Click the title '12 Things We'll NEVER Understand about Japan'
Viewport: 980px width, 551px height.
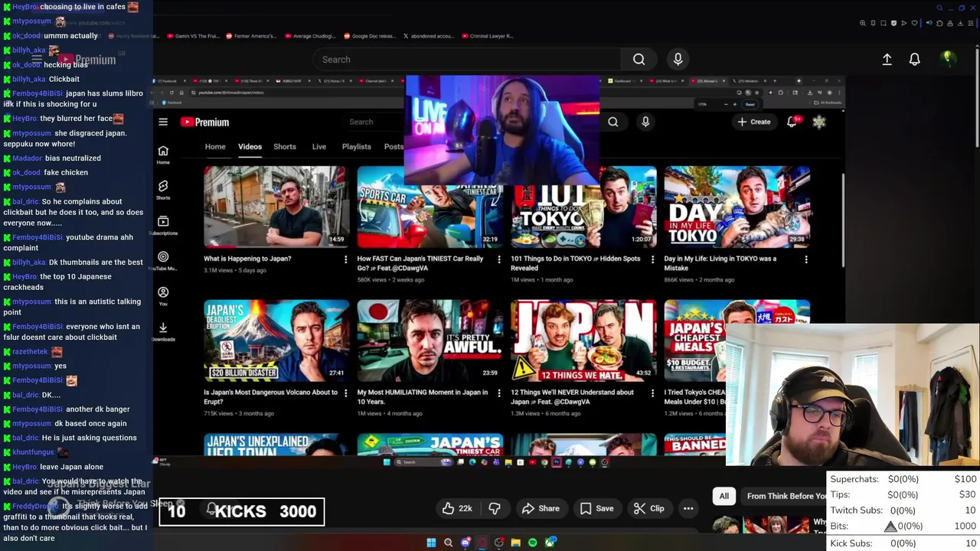(572, 397)
